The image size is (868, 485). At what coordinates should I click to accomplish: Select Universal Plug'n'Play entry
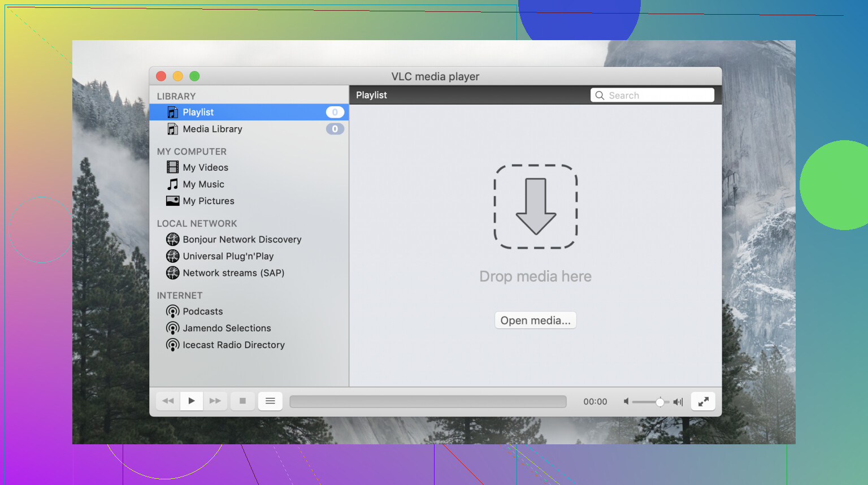click(228, 256)
